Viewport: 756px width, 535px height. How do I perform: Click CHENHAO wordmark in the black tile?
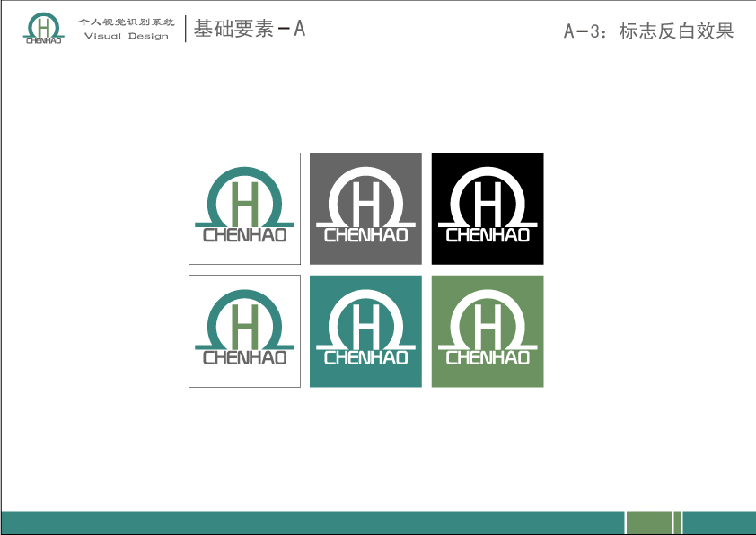pos(488,235)
